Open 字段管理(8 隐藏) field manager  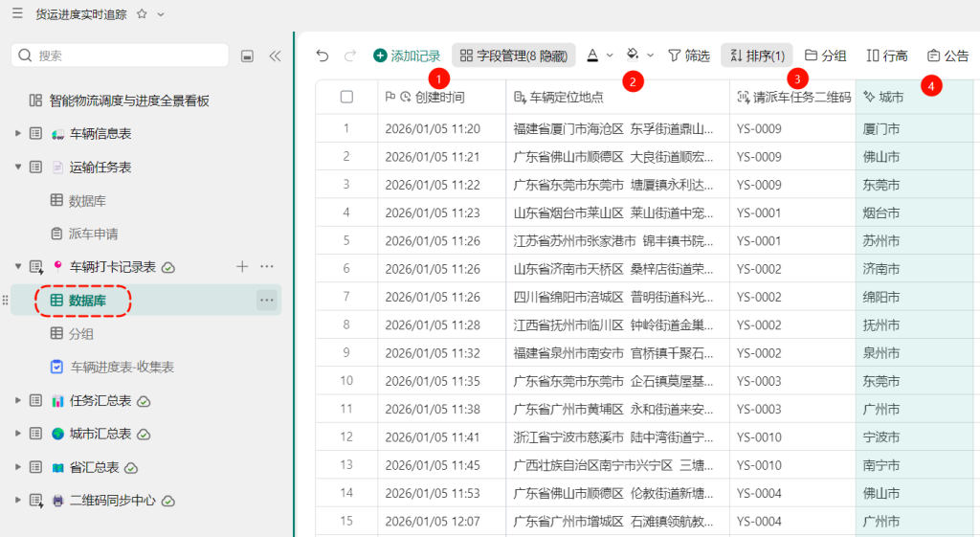[514, 56]
